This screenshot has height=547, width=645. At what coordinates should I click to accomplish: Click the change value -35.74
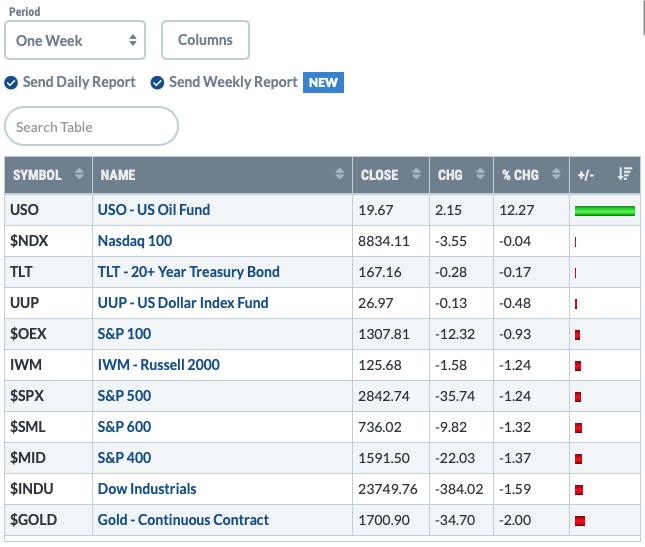point(455,396)
